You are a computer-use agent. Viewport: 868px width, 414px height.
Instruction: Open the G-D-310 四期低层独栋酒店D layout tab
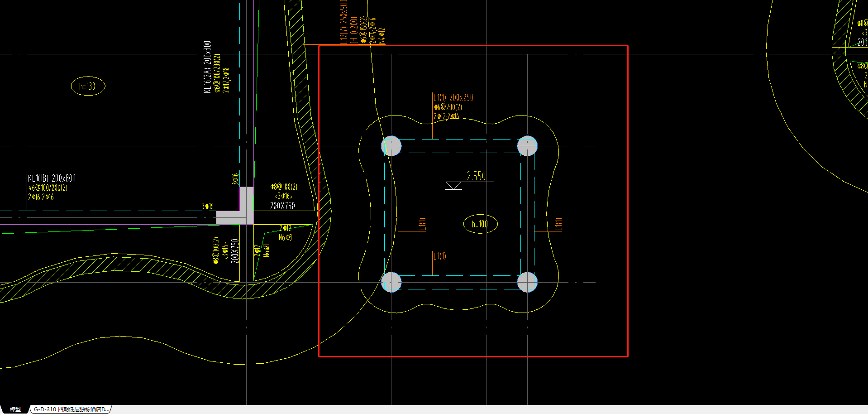(x=72, y=409)
